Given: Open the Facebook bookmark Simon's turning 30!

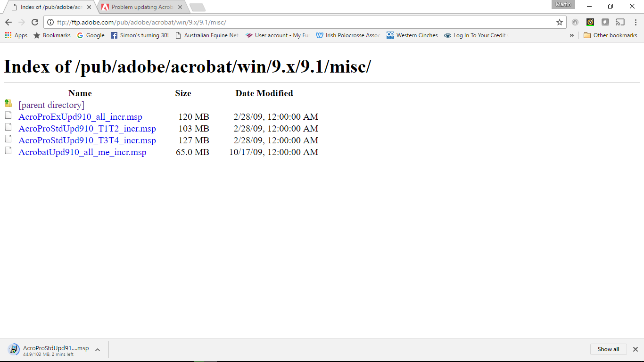Looking at the screenshot, I should point(140,35).
